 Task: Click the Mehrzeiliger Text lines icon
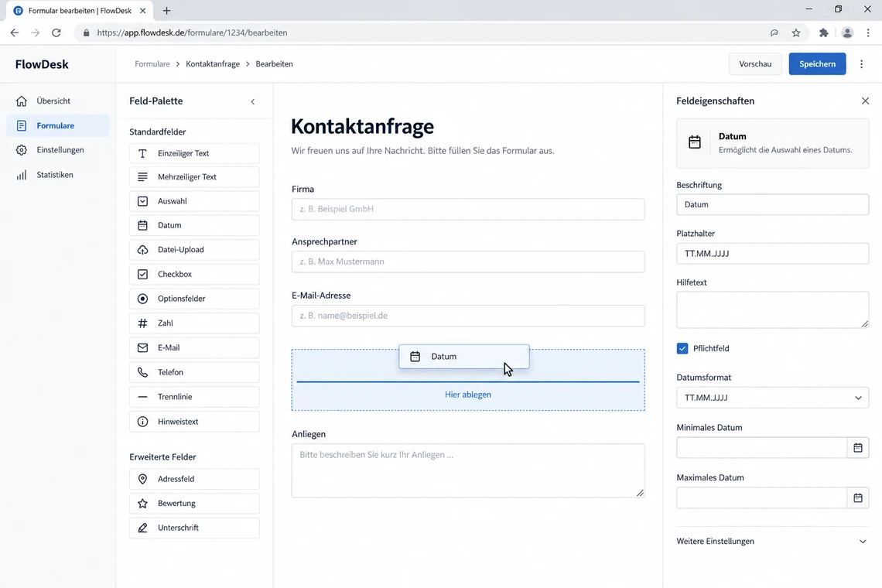coord(142,177)
